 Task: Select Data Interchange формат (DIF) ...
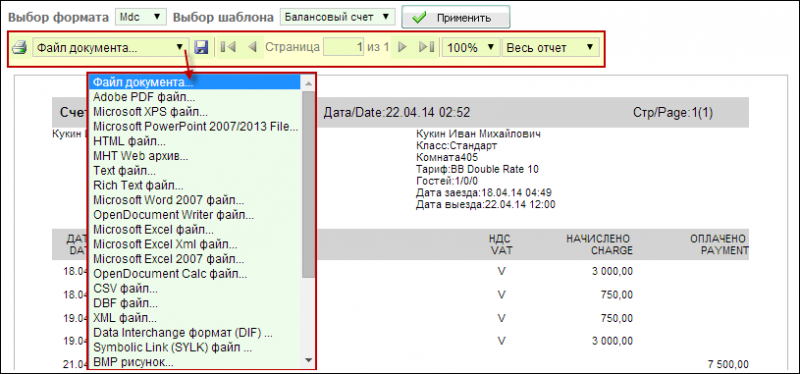[x=195, y=333]
